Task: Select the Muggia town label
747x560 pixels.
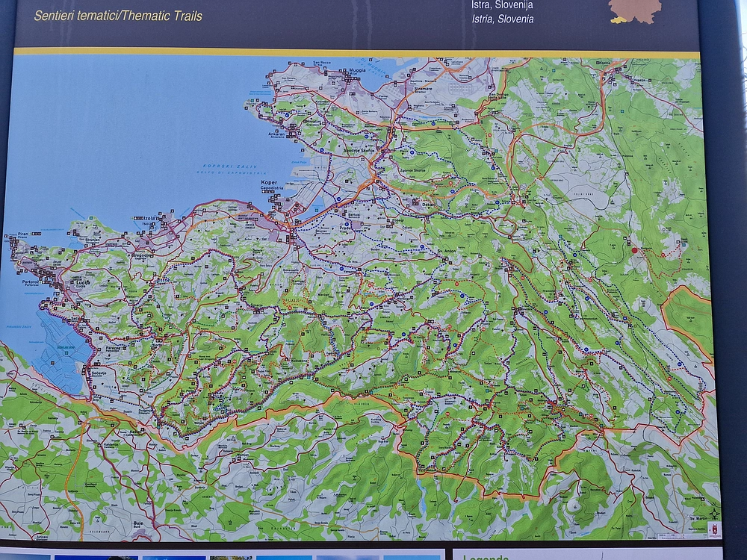Action: pyautogui.click(x=356, y=72)
